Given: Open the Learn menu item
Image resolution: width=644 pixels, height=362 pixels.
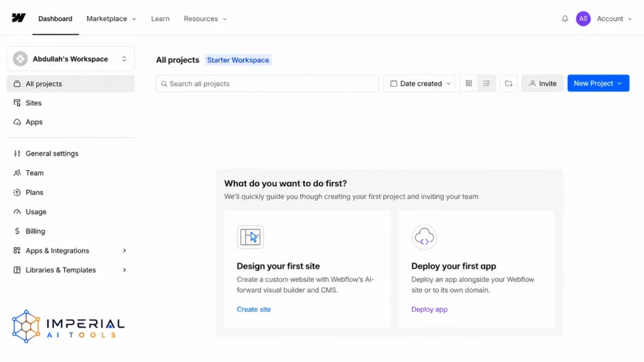Looking at the screenshot, I should click(x=160, y=18).
